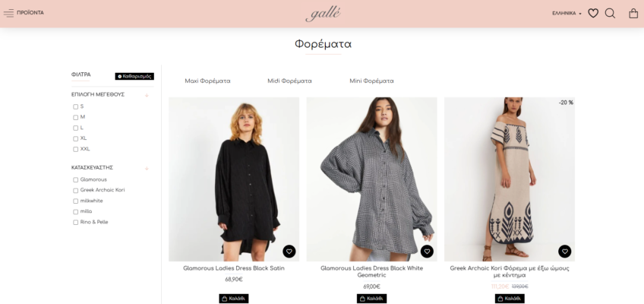Image resolution: width=644 pixels, height=304 pixels.
Task: Tick the Rino & Pelle brand checkbox
Action: (76, 223)
